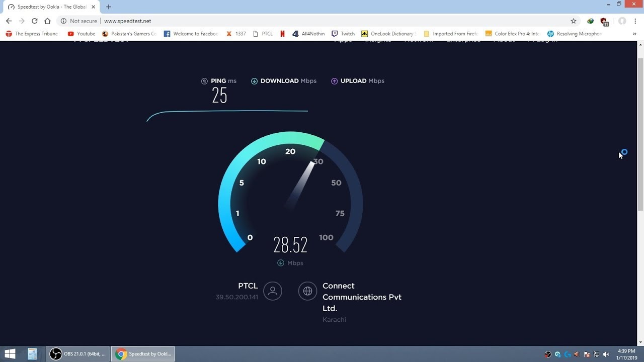
Task: Open the green extension icon in the toolbar
Action: 591,21
